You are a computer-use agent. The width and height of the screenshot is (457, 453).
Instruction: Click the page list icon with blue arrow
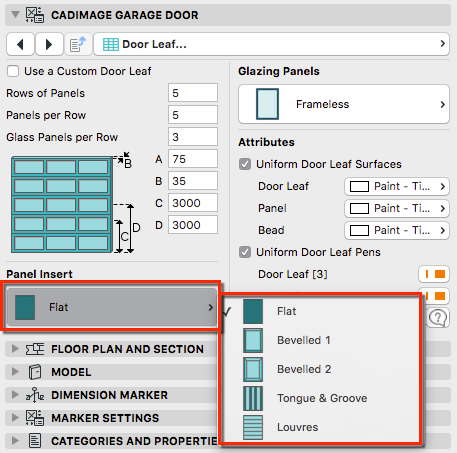78,44
